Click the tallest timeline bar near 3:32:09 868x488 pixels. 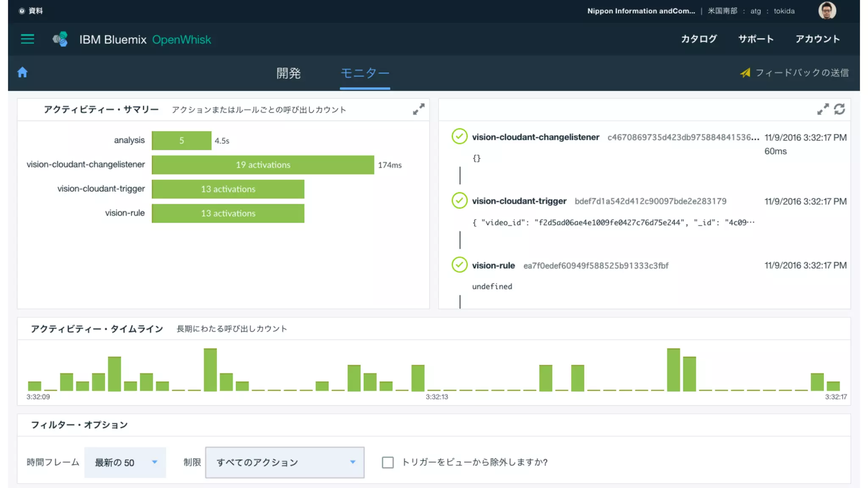click(x=210, y=369)
